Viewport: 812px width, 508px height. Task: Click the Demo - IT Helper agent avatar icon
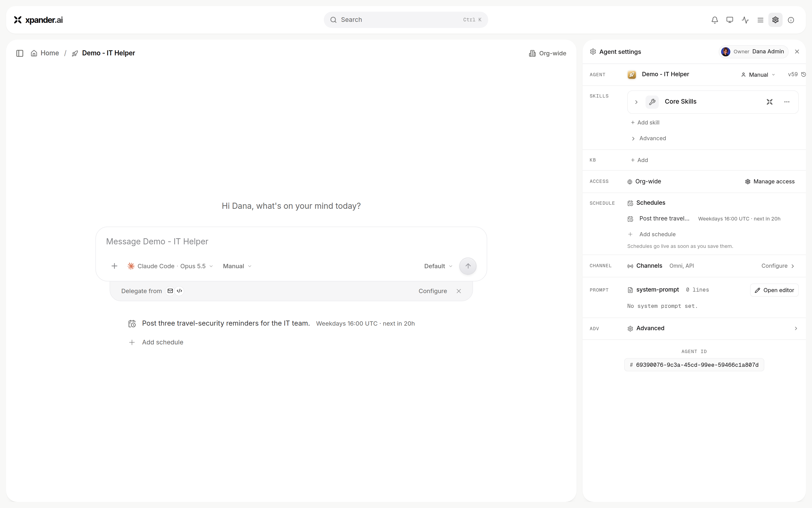click(632, 75)
